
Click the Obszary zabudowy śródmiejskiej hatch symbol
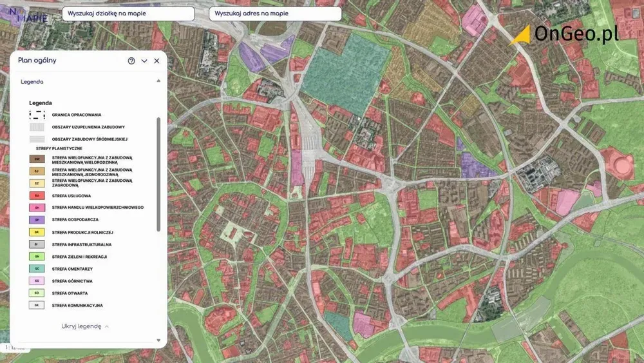[x=37, y=139]
